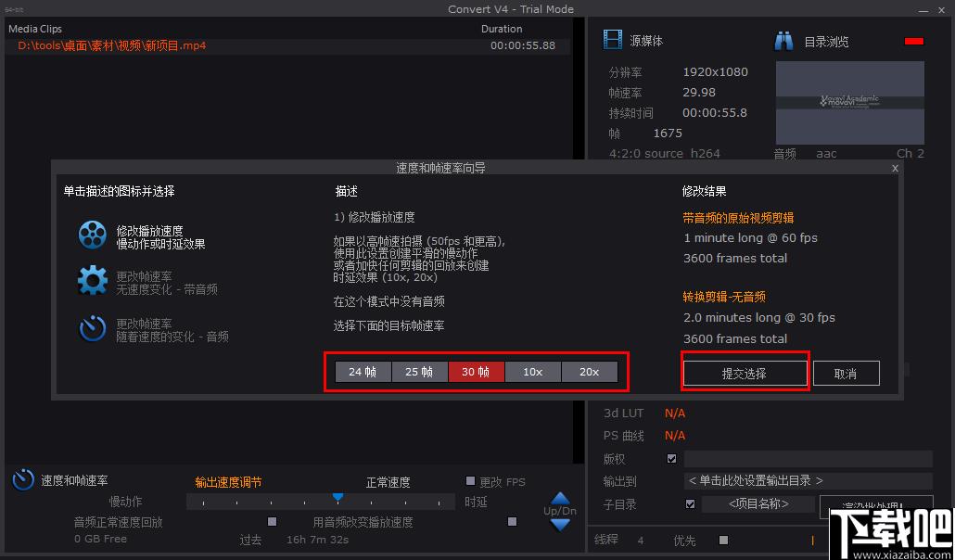The width and height of the screenshot is (955, 560).
Task: Click 提交选择 to submit
Action: click(x=745, y=374)
